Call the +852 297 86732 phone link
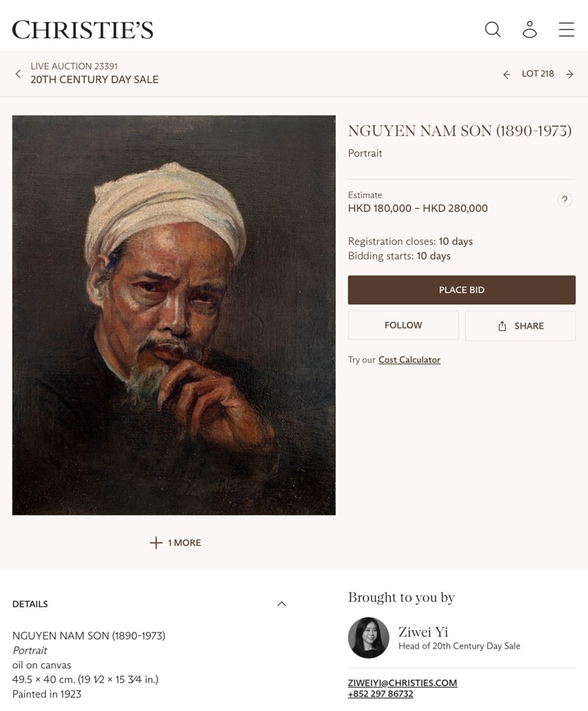588x711 pixels. (x=380, y=694)
